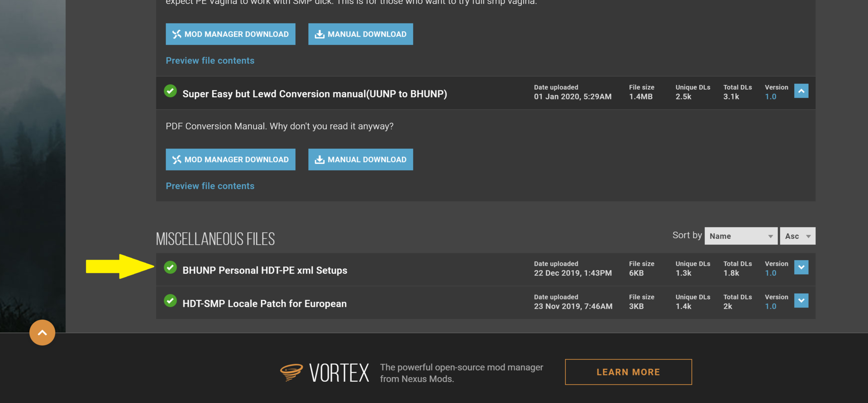Click the 3.1k total downloads value
Image resolution: width=868 pixels, height=403 pixels.
point(731,97)
